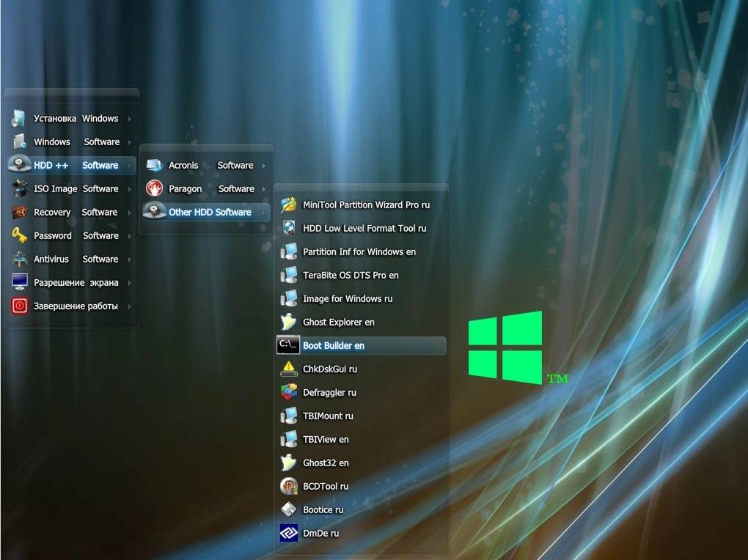Click the HDD Low Level Format Tool icon
The width and height of the screenshot is (748, 560).
coord(289,228)
